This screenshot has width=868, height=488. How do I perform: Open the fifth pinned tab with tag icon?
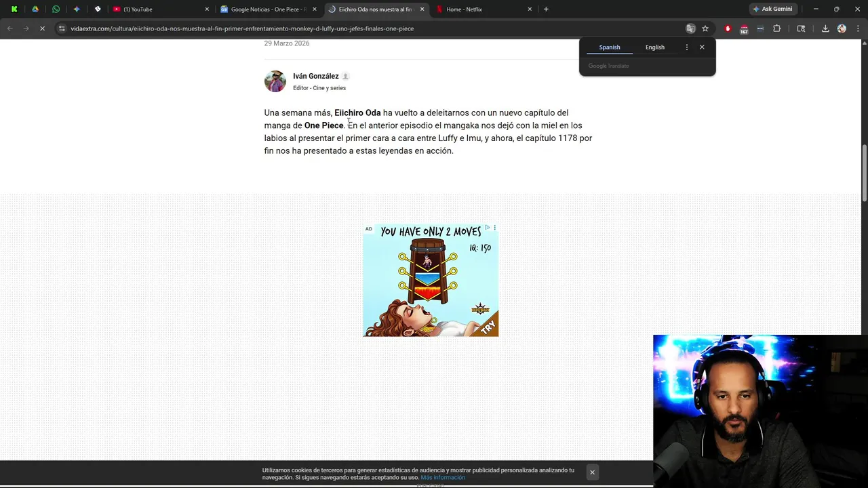pyautogui.click(x=98, y=9)
